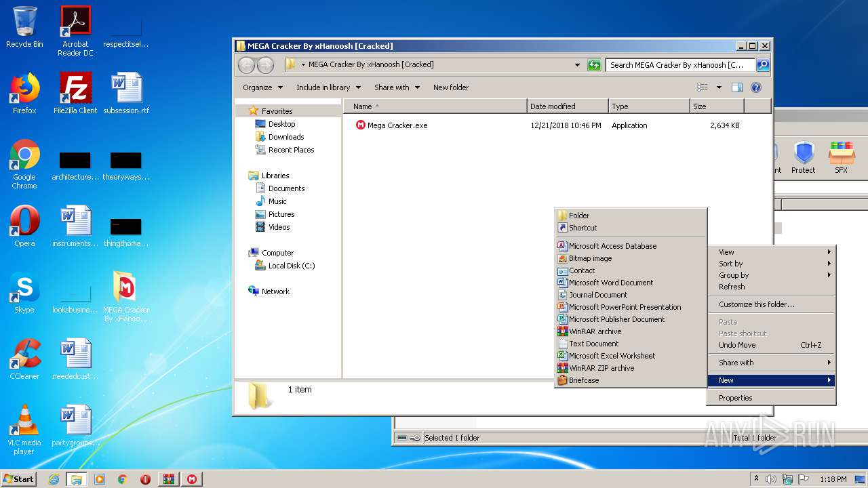Switch to WinRAR taskbar button
The height and width of the screenshot is (488, 868).
pos(169,479)
